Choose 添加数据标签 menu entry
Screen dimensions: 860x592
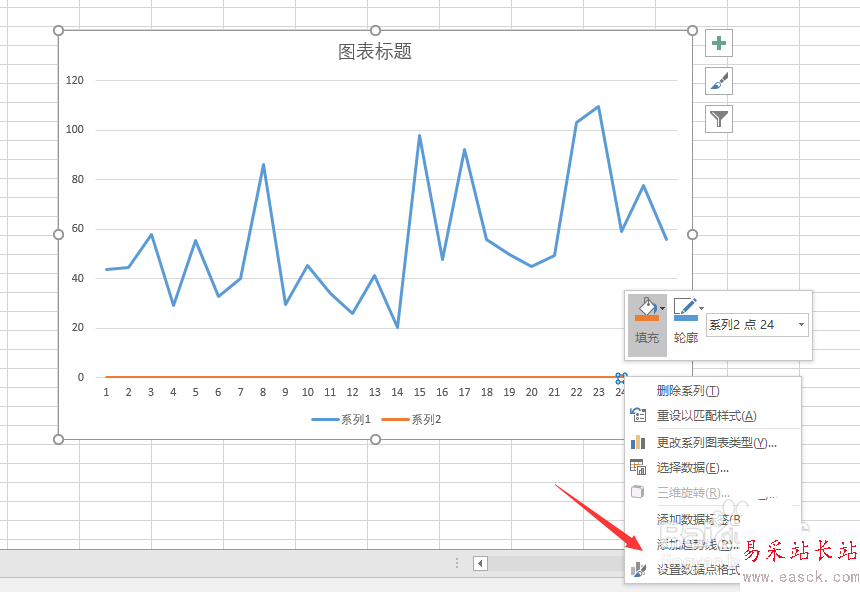pos(698,519)
